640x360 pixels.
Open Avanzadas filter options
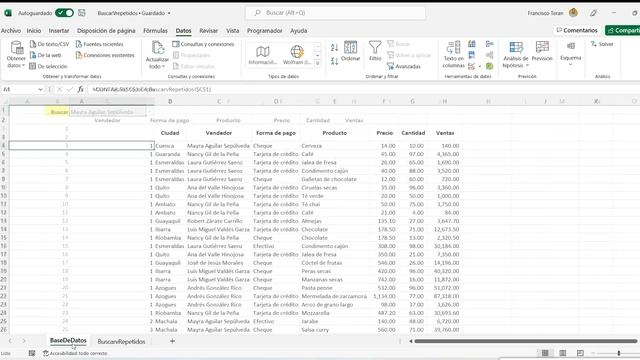(x=404, y=66)
